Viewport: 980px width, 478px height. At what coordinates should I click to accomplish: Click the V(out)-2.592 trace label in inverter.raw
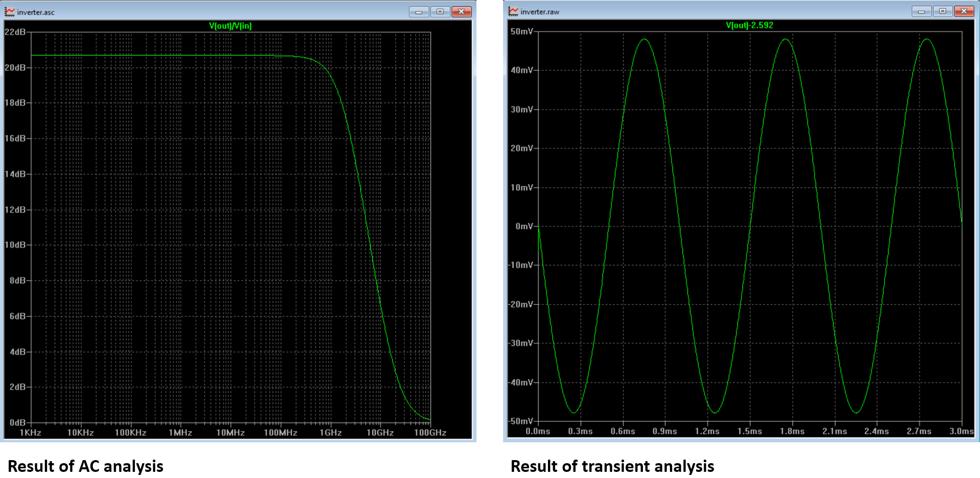(x=750, y=25)
